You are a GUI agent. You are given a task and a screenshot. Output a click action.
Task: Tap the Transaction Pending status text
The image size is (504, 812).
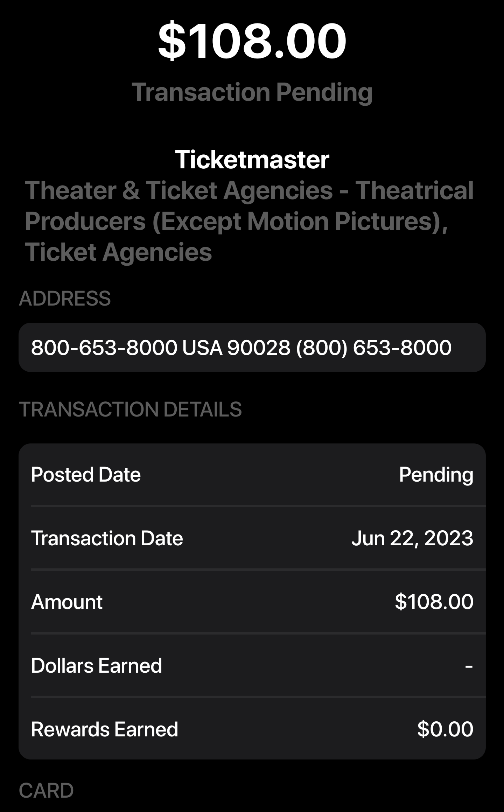pos(252,92)
